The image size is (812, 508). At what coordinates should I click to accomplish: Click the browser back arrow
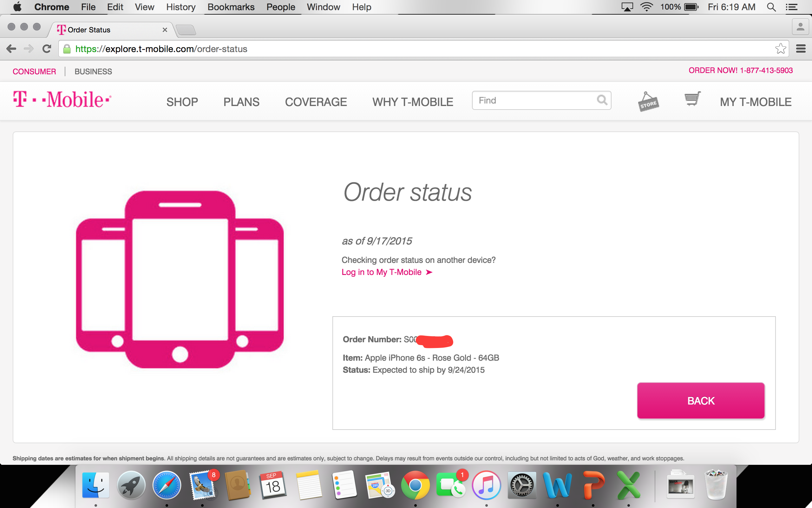tap(11, 49)
